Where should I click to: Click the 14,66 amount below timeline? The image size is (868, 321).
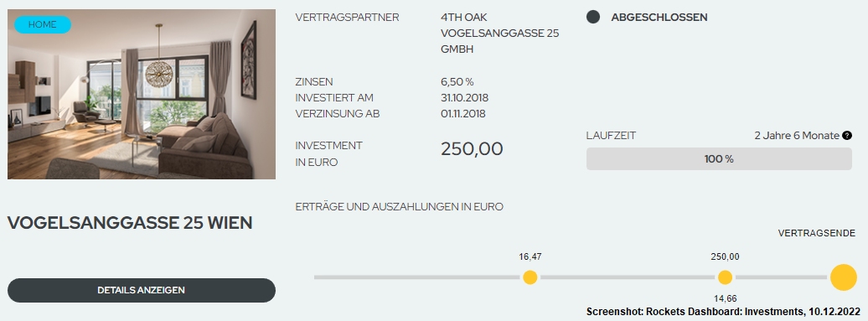(x=726, y=299)
